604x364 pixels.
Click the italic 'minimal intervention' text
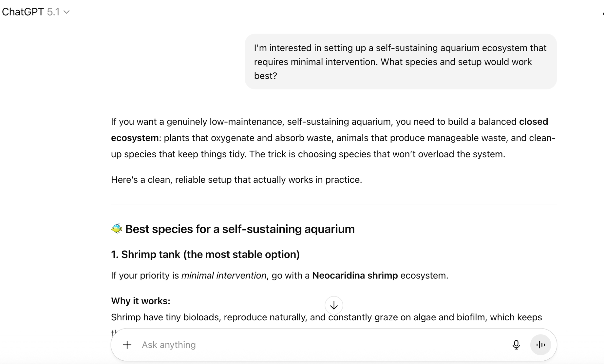point(224,275)
